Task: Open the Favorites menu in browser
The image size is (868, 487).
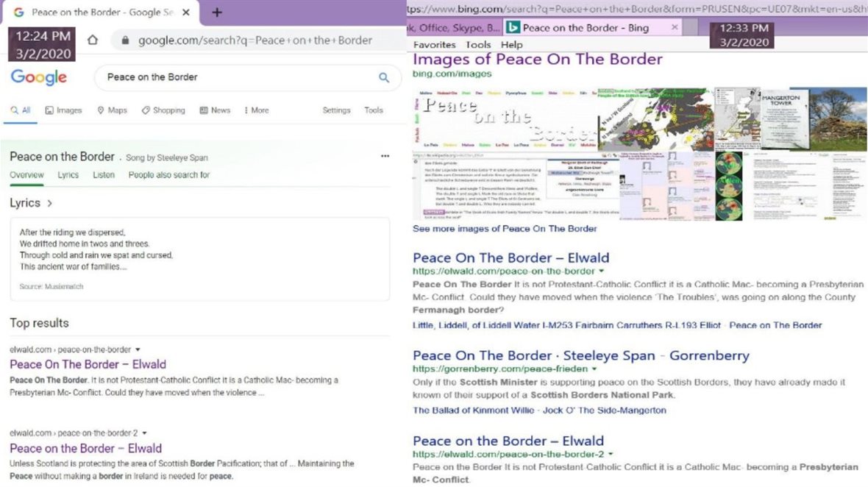Action: click(434, 45)
